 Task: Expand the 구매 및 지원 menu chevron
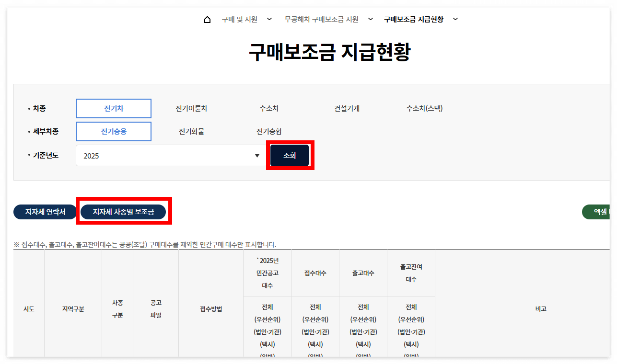point(269,19)
